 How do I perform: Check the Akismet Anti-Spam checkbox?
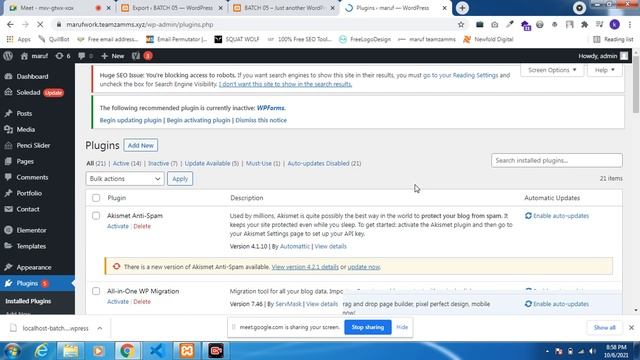[x=96, y=216]
